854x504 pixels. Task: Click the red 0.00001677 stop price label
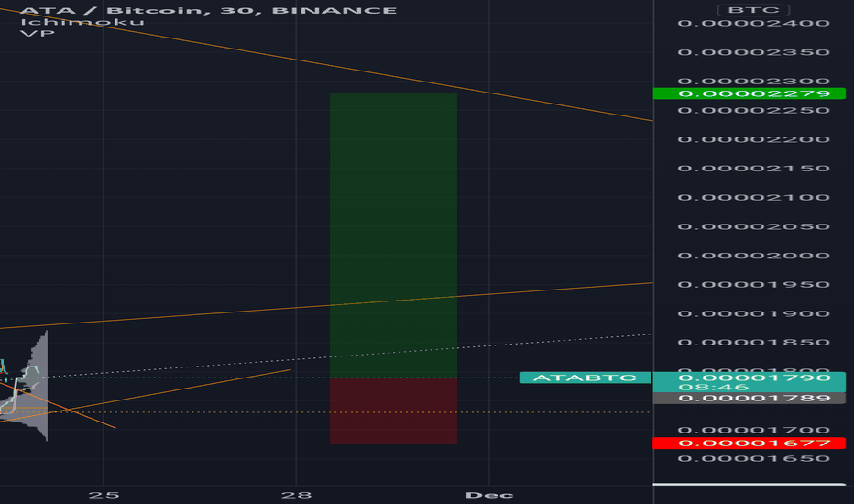point(750,443)
